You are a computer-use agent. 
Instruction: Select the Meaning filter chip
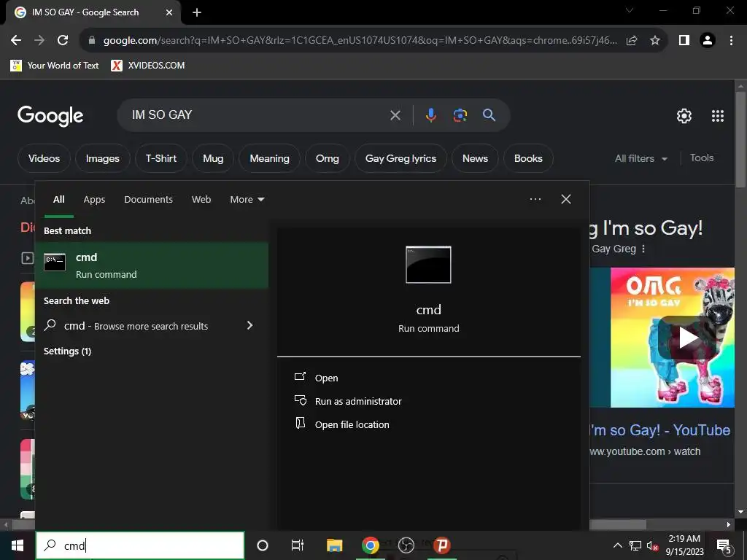269,158
